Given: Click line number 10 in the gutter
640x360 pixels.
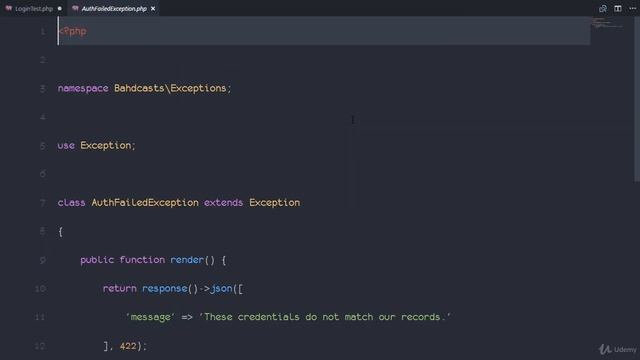Looking at the screenshot, I should [40, 289].
